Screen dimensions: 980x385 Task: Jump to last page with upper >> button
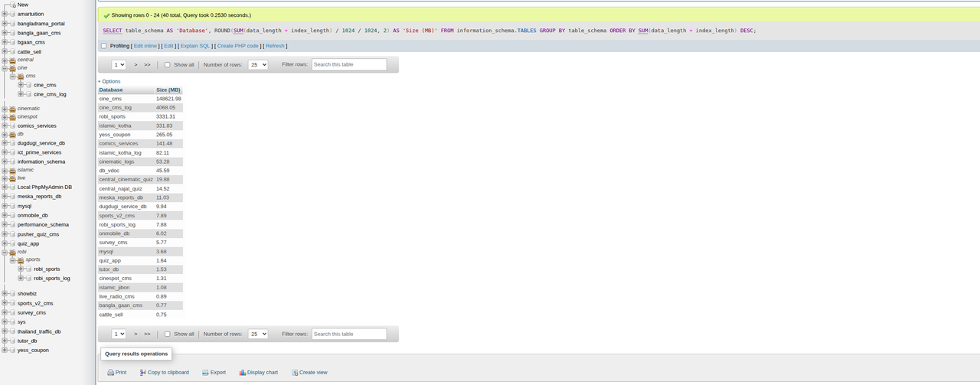147,65
